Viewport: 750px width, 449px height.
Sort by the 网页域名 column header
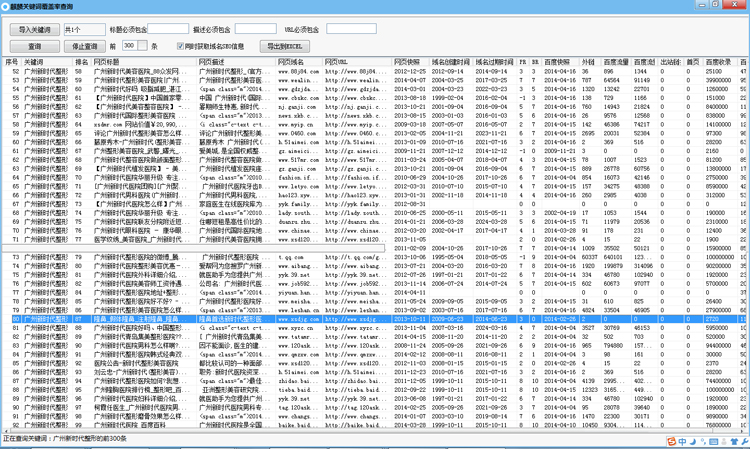coord(299,62)
